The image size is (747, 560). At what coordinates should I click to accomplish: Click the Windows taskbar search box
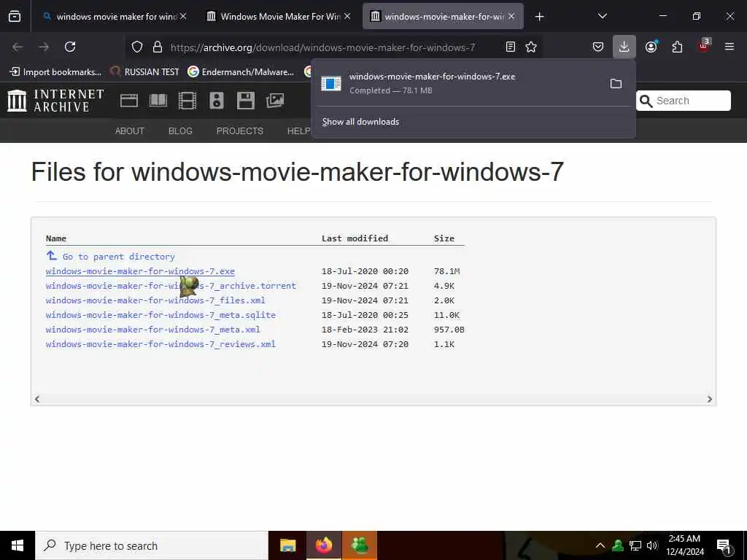coord(152,545)
